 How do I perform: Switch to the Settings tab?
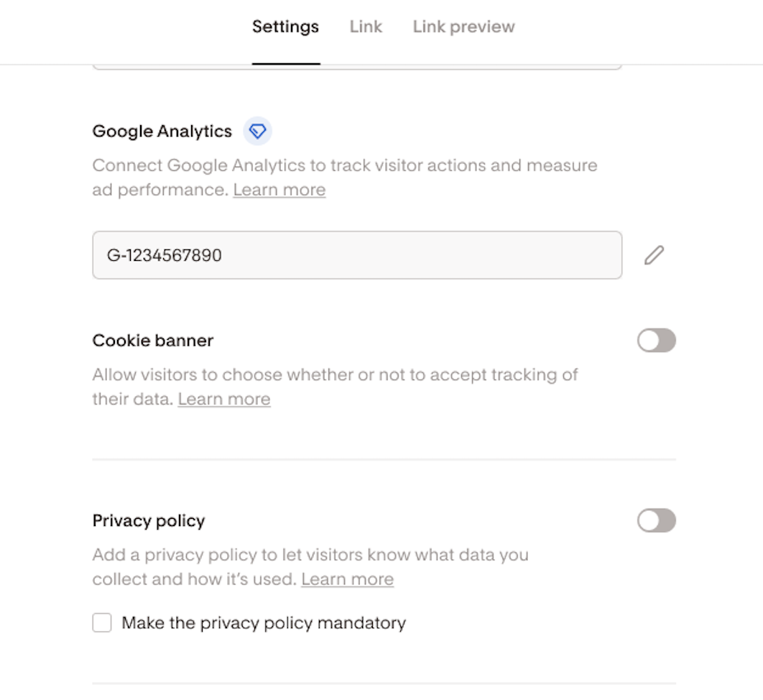click(x=285, y=27)
